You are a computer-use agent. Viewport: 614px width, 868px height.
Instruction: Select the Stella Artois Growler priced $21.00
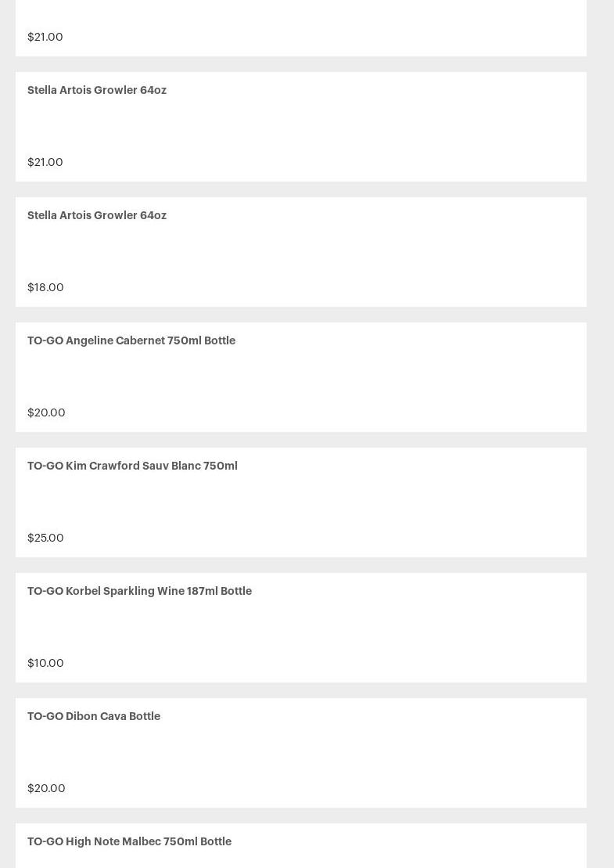tap(97, 90)
